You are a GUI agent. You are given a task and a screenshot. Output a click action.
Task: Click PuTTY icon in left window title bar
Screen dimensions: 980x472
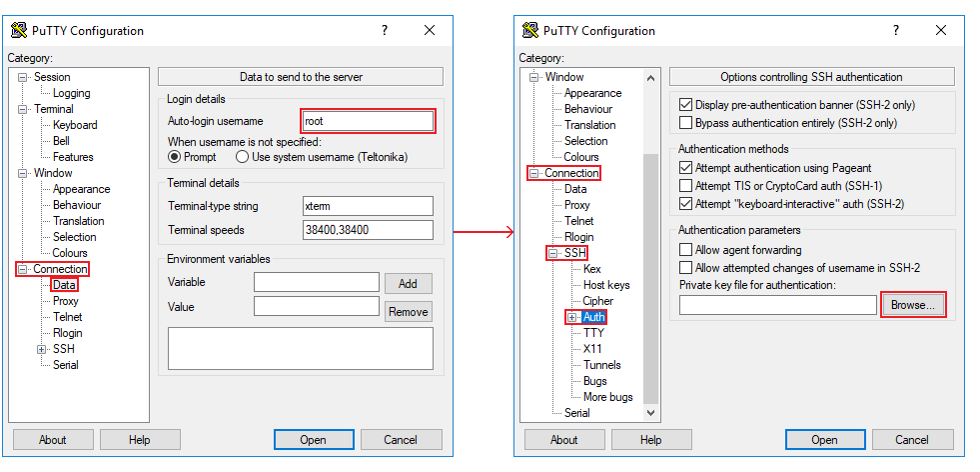coord(18,30)
